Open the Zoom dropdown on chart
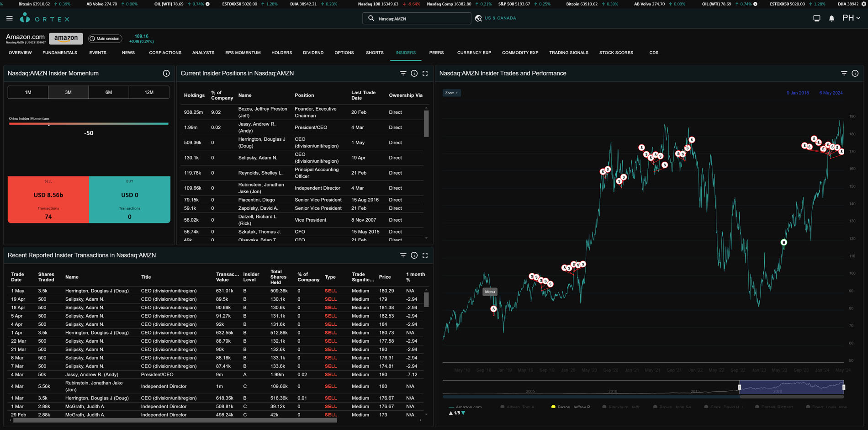Image resolution: width=868 pixels, height=430 pixels. tap(451, 93)
